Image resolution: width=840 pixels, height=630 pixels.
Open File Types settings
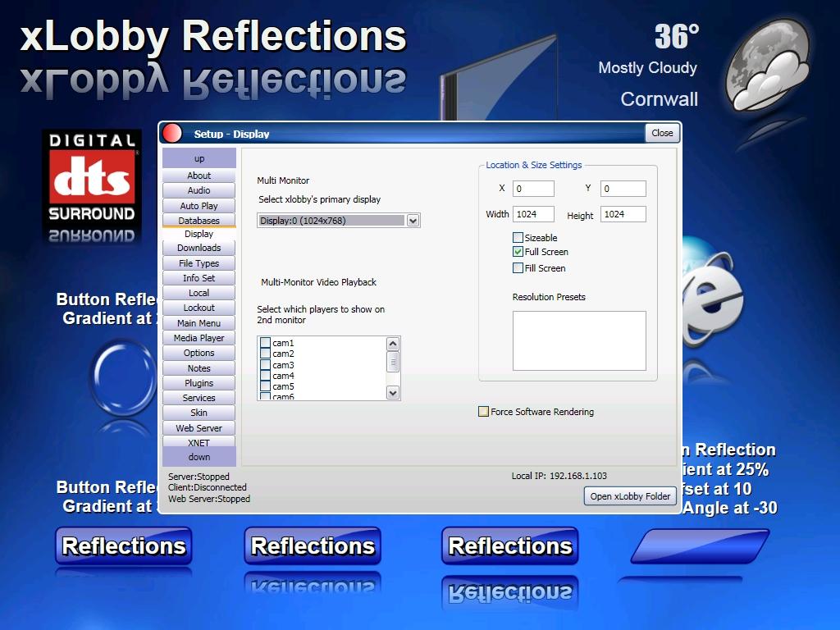tap(199, 263)
